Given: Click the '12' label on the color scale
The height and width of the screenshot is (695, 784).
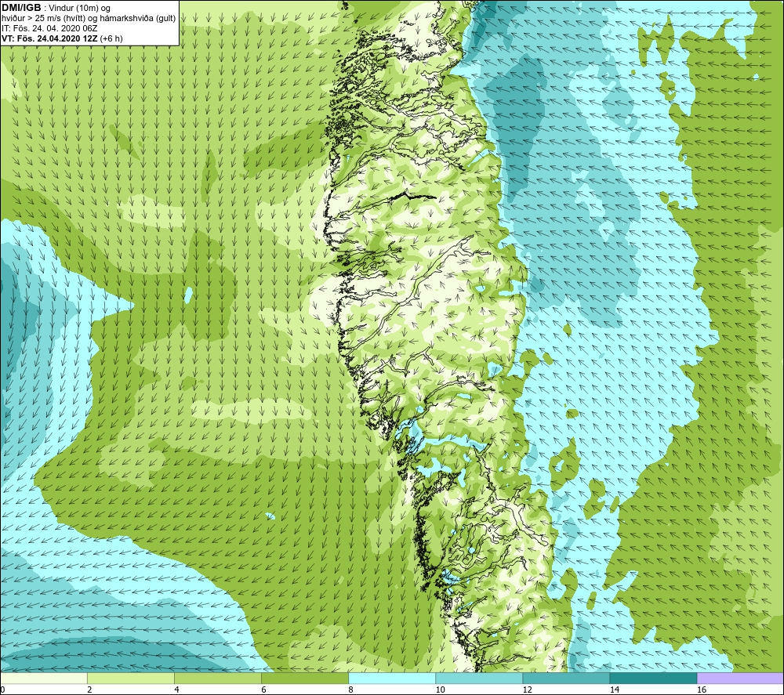Looking at the screenshot, I should pos(527,690).
